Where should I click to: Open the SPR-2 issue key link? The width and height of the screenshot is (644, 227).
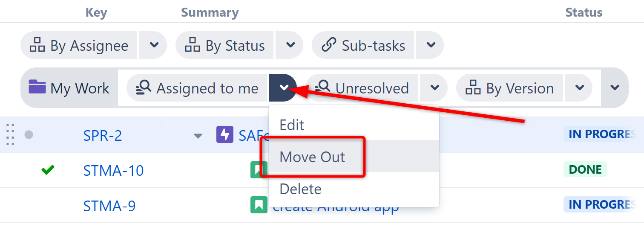103,136
